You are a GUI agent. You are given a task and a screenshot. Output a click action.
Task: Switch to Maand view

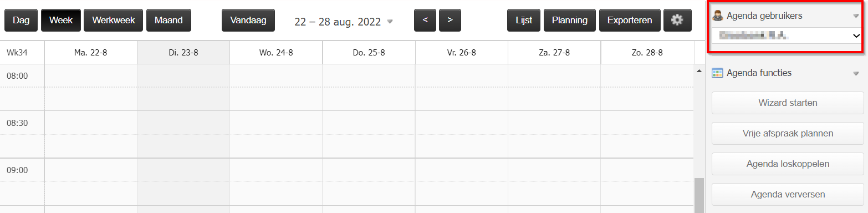pyautogui.click(x=169, y=20)
